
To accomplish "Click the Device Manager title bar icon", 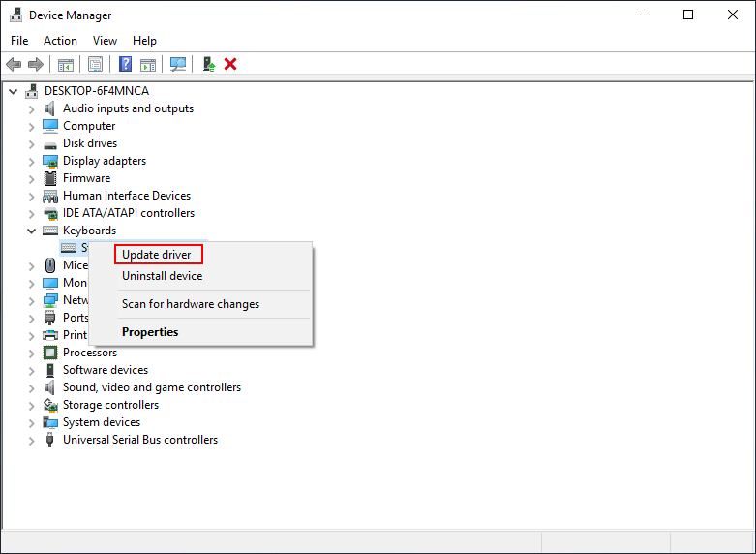I will (x=15, y=15).
